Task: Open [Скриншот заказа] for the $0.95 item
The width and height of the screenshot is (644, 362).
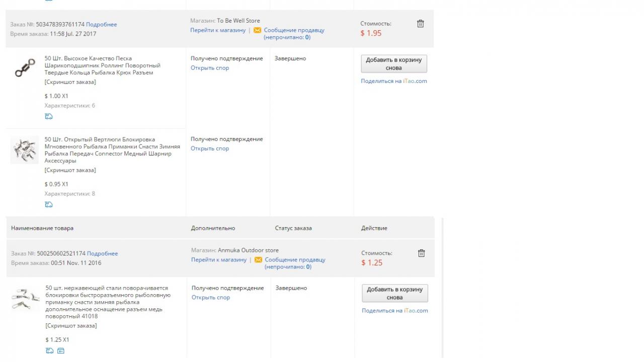Action: click(x=70, y=170)
